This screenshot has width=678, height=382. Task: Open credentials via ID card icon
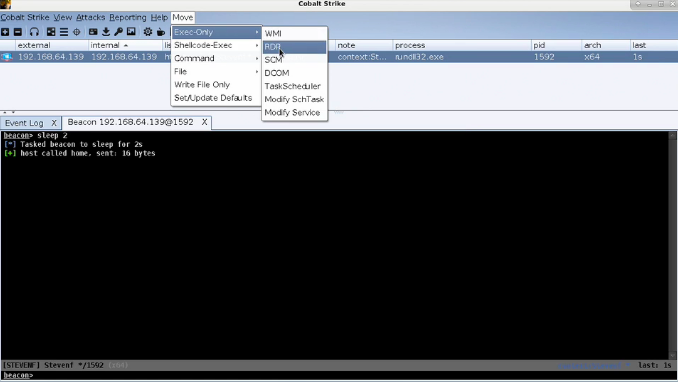pos(93,32)
